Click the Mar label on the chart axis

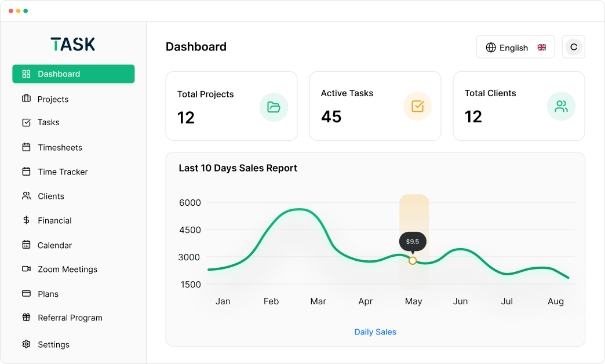[318, 301]
